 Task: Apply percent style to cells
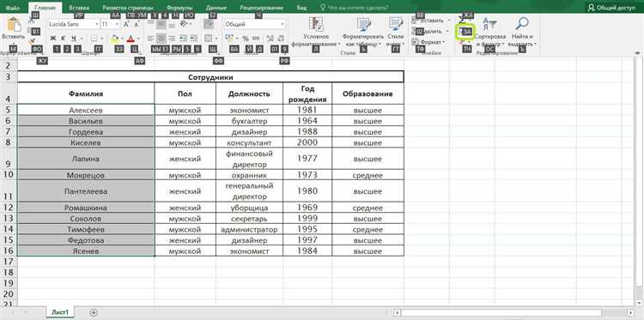coord(246,39)
